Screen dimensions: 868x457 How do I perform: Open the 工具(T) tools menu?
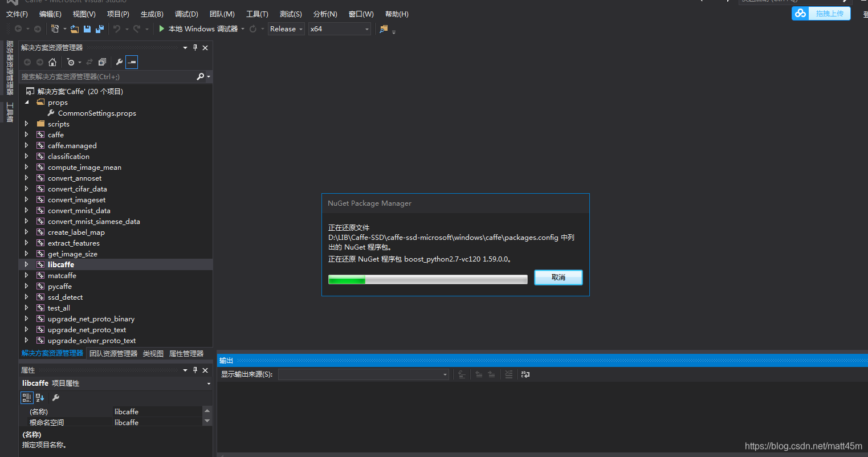(x=257, y=14)
